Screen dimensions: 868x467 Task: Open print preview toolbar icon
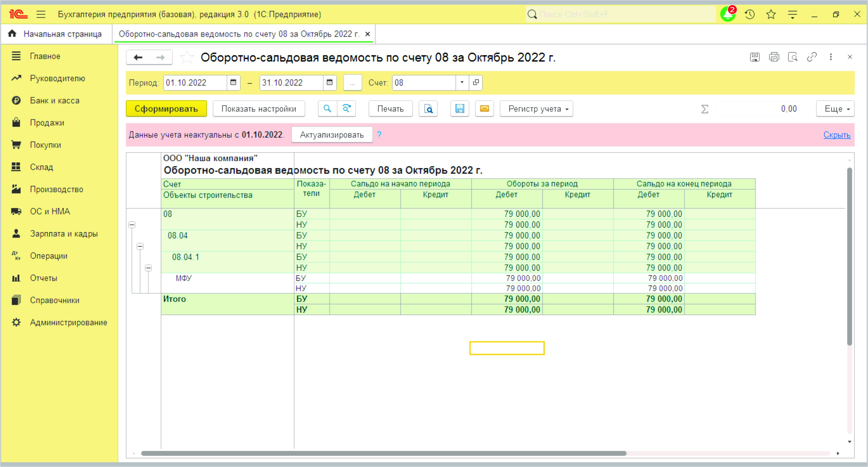428,108
